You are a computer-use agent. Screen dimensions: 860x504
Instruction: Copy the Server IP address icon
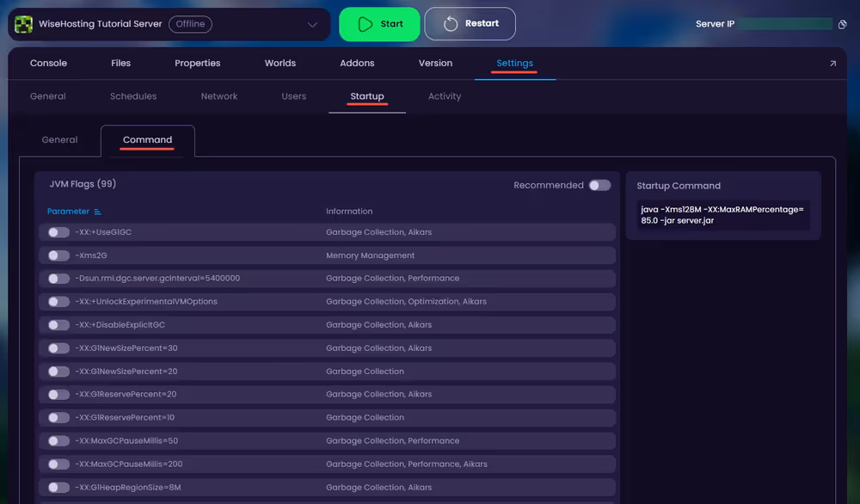[x=842, y=25]
